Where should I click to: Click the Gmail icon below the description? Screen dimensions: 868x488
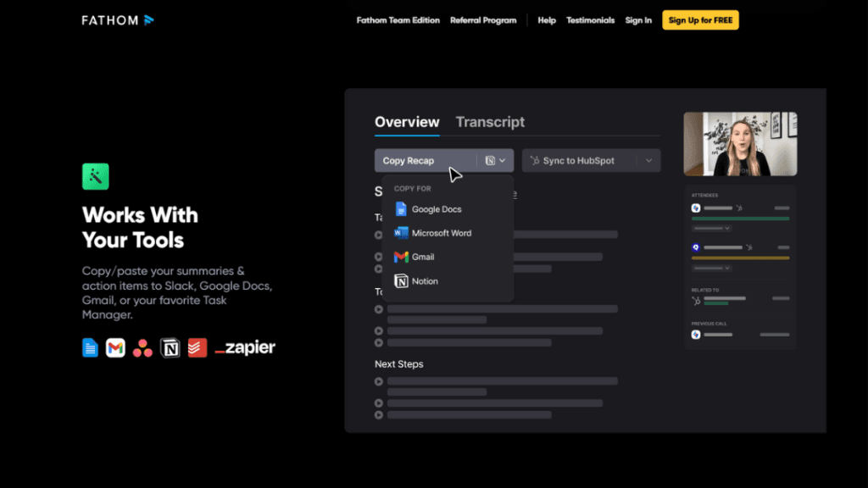pos(115,347)
